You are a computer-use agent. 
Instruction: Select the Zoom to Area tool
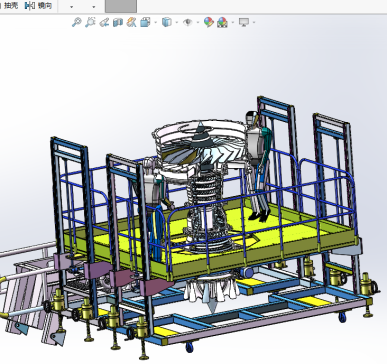click(x=90, y=22)
